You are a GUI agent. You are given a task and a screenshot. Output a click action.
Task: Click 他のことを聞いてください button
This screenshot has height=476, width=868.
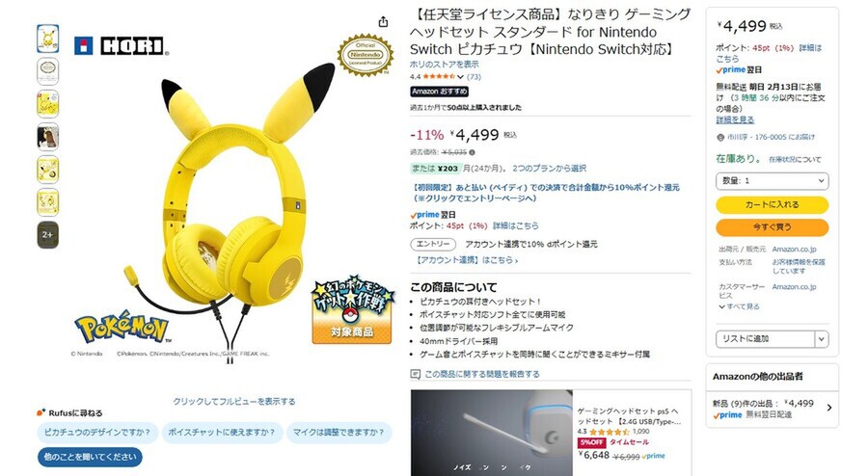click(x=91, y=457)
